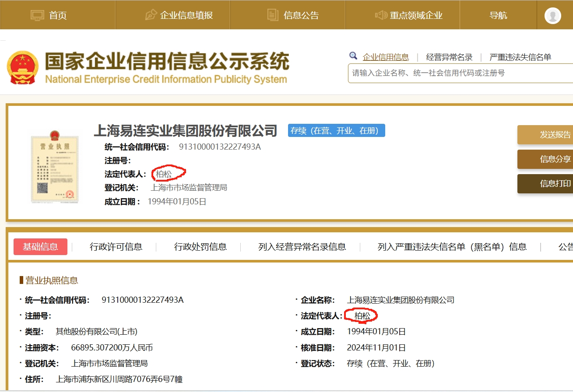Switch to the 列入严重违法失信名单（黑名单）信息 tab
573x392 pixels.
click(452, 247)
